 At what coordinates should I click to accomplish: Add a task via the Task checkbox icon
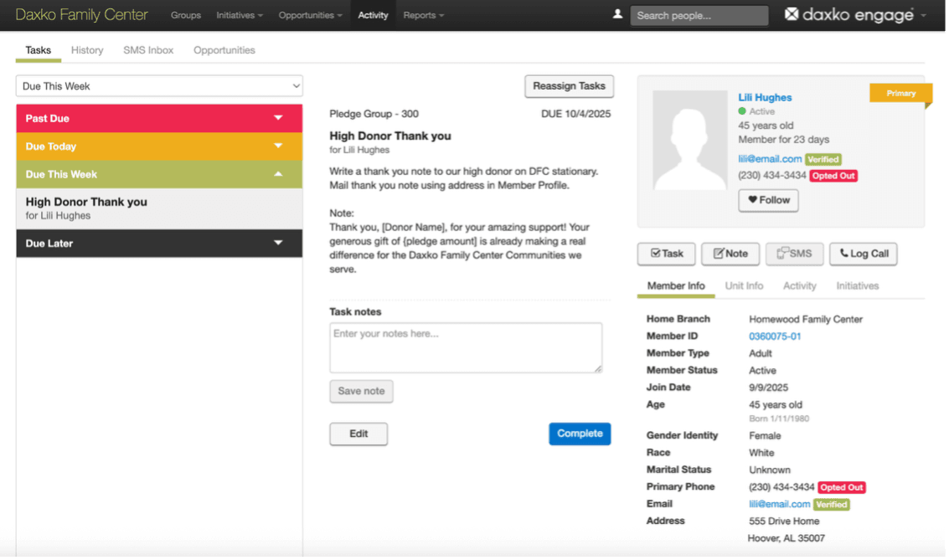point(666,254)
